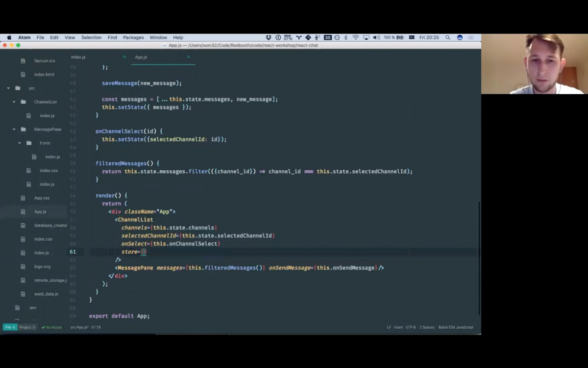The image size is (588, 368).
Task: Click the Siri icon in menu bar
Action: point(460,37)
